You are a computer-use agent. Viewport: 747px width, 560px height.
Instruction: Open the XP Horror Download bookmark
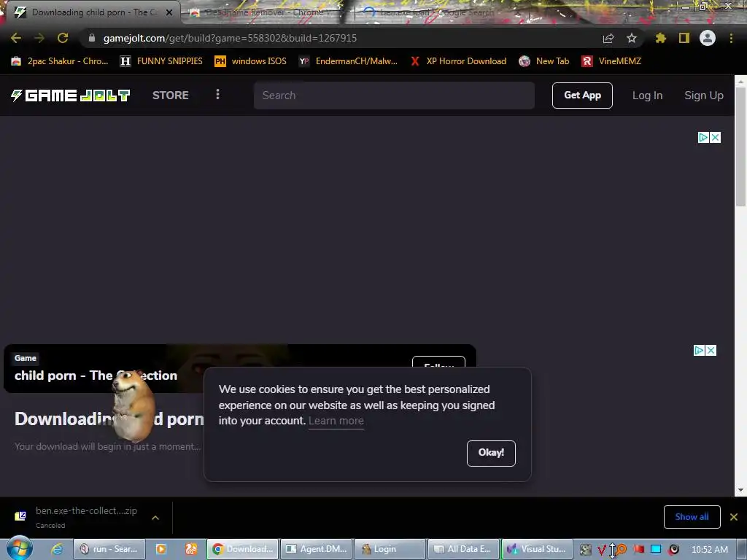pos(458,61)
